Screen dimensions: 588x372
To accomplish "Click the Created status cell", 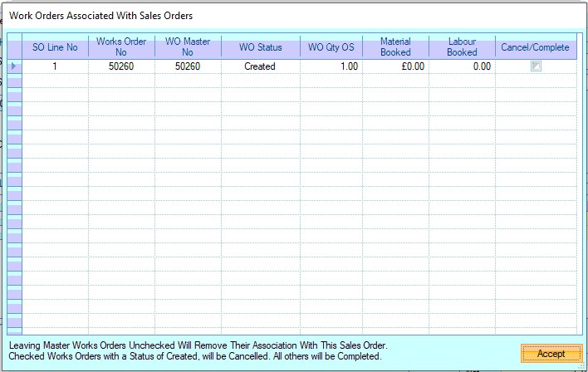I will tap(260, 66).
